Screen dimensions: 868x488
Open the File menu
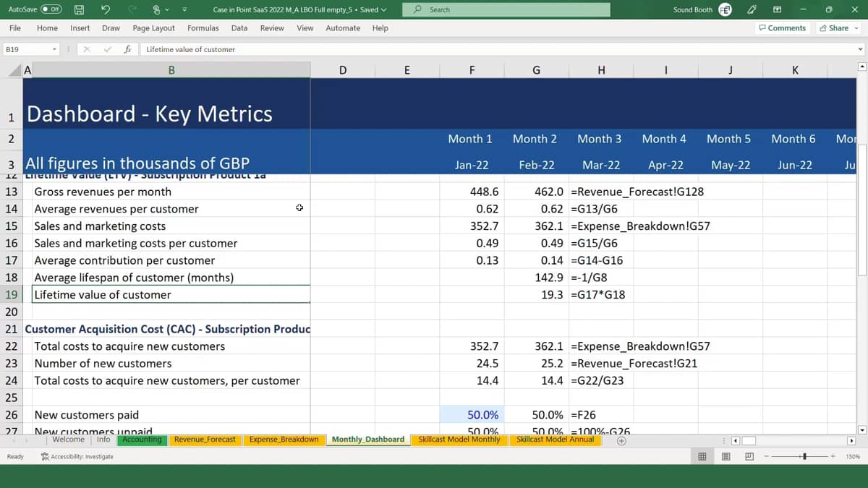click(x=14, y=28)
